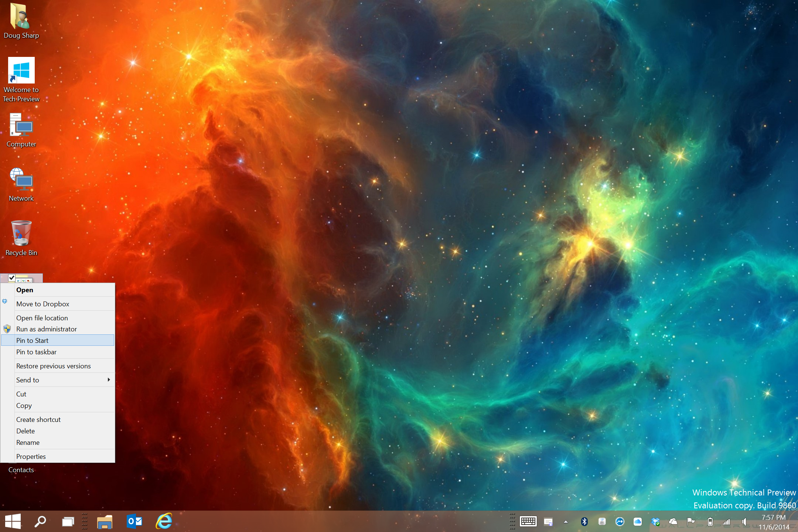This screenshot has width=798, height=532.
Task: Launch File Explorer from taskbar
Action: coord(105,521)
